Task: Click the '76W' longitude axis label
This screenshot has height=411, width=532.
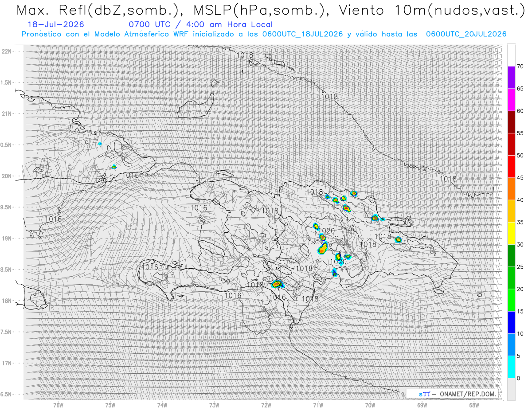Action: click(x=58, y=405)
